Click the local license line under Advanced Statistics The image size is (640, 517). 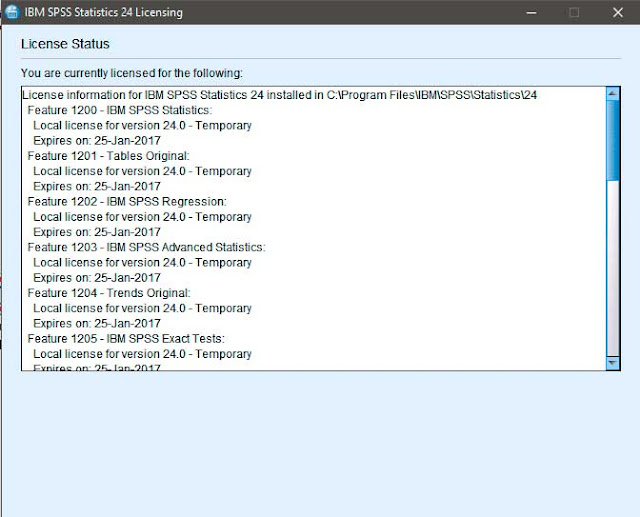point(142,263)
